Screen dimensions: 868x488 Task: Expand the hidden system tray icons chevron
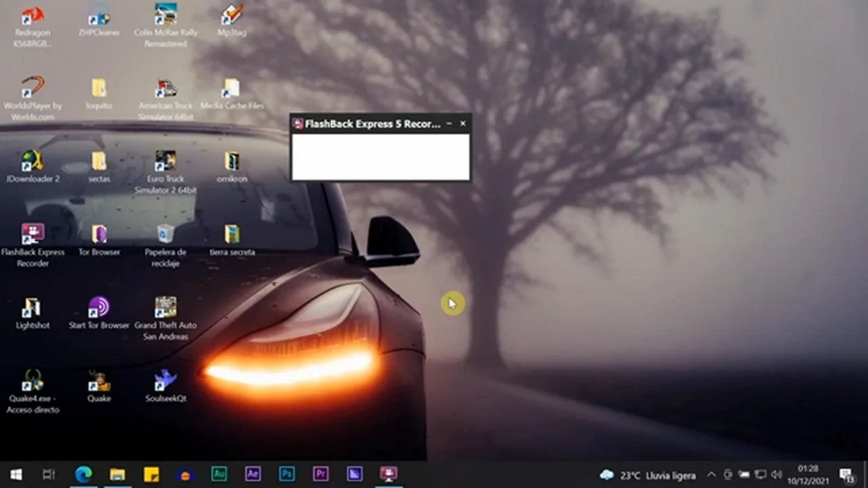[711, 474]
